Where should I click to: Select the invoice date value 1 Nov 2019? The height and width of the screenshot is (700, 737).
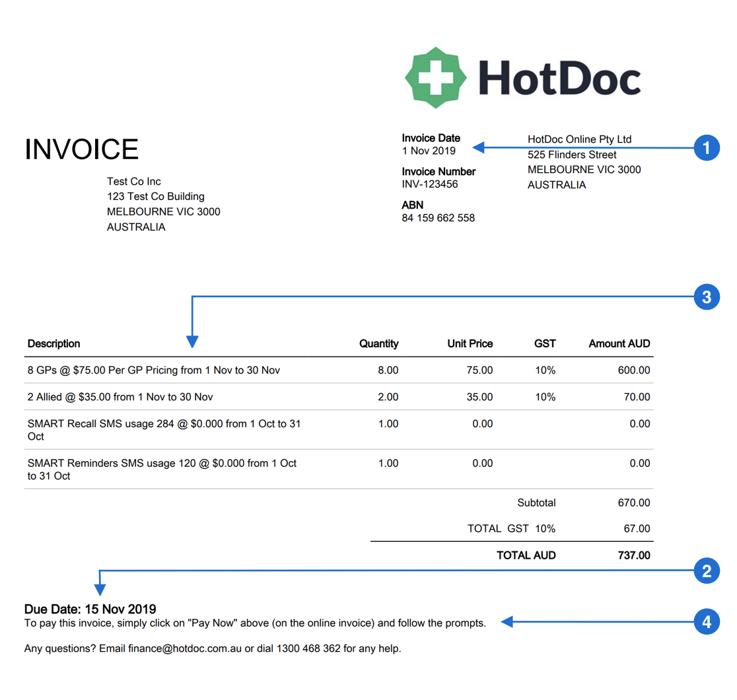point(429,151)
